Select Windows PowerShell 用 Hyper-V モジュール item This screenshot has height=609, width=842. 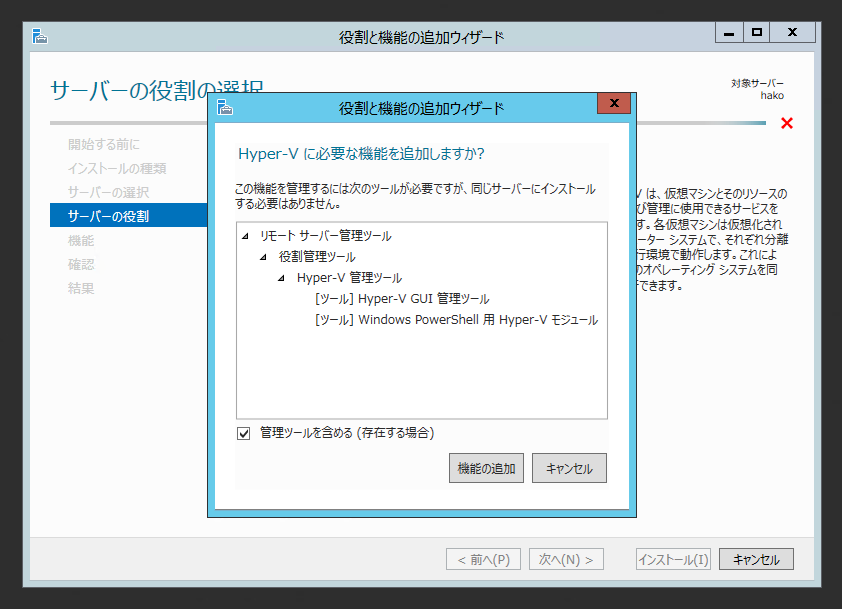(456, 320)
